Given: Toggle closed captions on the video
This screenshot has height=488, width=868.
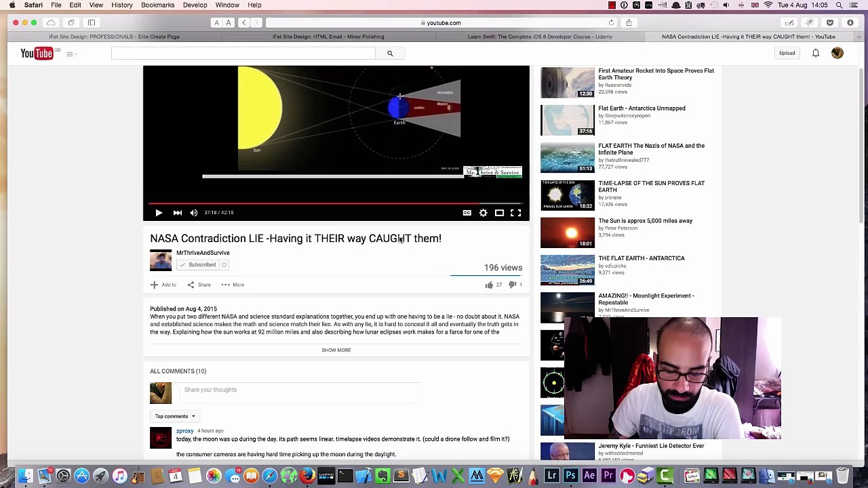Looking at the screenshot, I should click(x=467, y=213).
